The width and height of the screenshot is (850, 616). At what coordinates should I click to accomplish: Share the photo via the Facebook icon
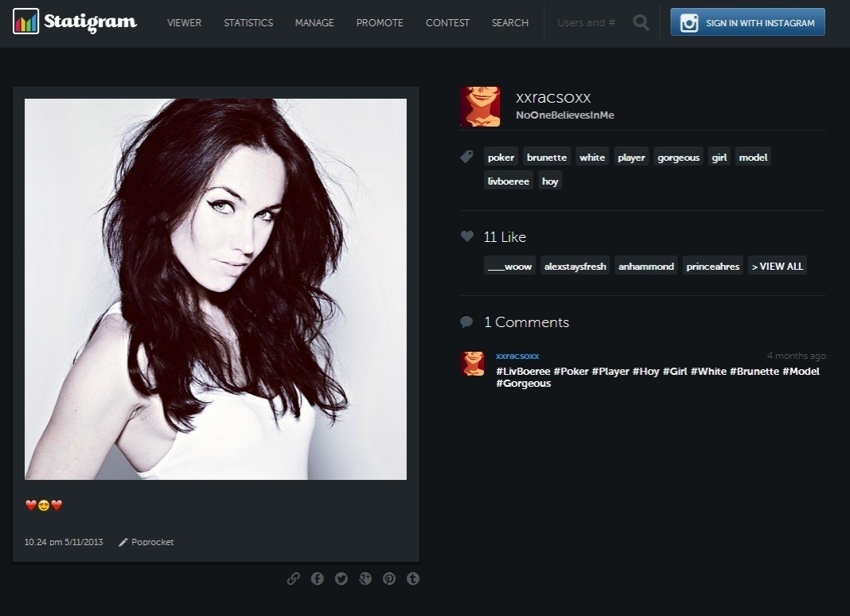(318, 579)
